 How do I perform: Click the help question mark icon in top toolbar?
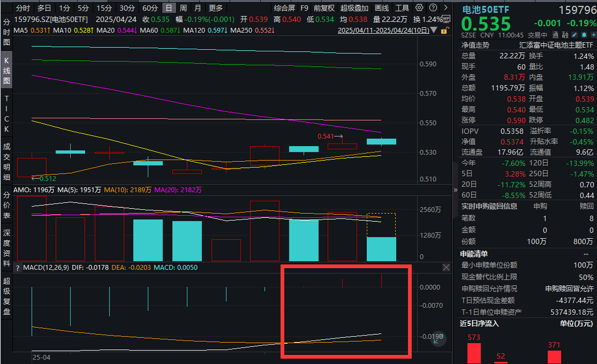(x=432, y=8)
